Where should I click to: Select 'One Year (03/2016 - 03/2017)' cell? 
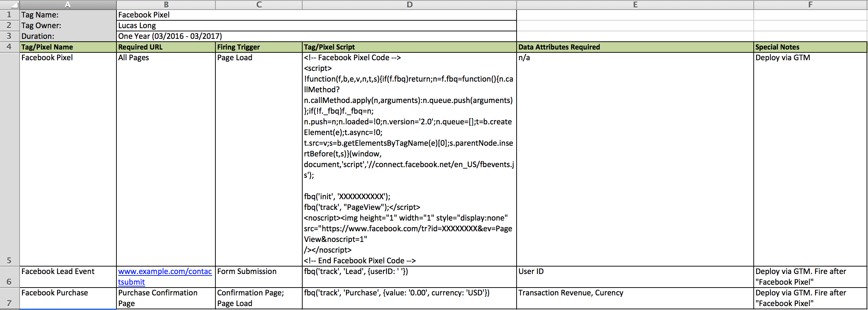(x=317, y=36)
